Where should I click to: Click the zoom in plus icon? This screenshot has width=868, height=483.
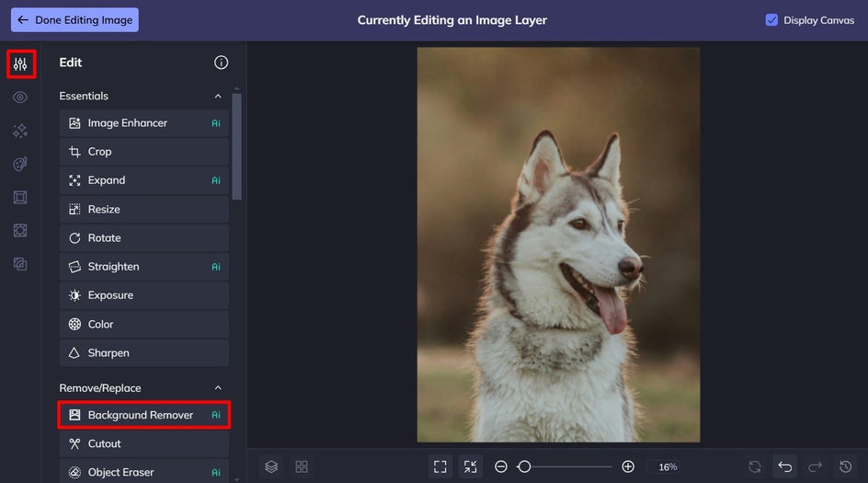pos(628,466)
